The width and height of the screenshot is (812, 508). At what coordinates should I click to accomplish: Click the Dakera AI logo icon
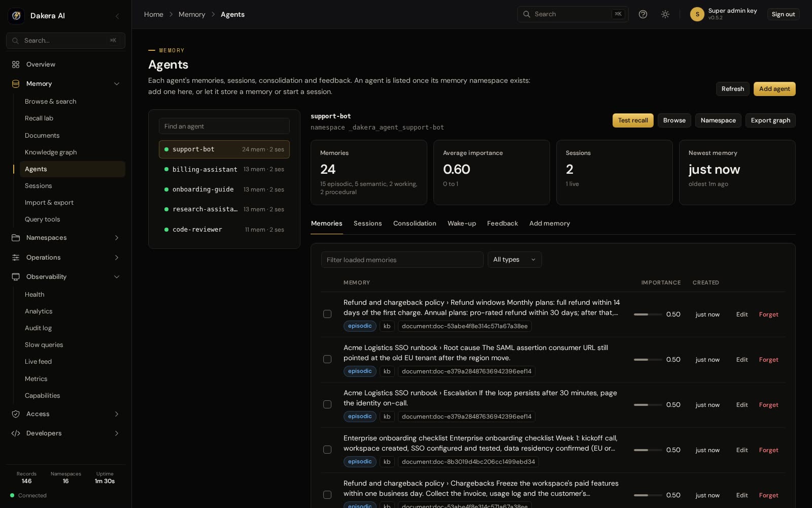[16, 16]
